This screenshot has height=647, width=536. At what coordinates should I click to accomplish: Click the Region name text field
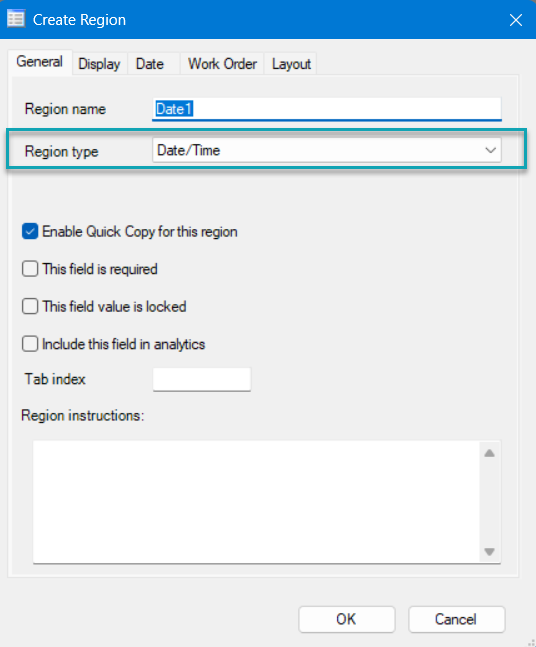[x=327, y=109]
